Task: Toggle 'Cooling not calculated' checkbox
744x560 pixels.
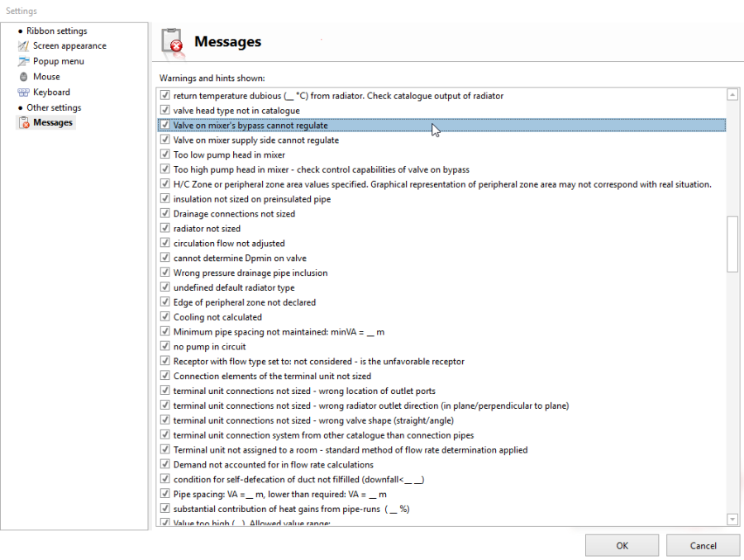Action: coord(165,317)
